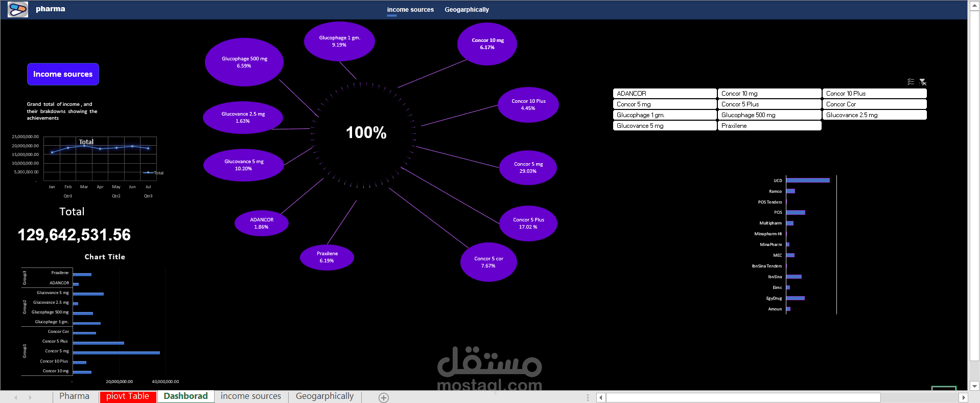Select the Concor 5 mg 29.03% bubble
The width and height of the screenshot is (980, 403).
(x=528, y=168)
